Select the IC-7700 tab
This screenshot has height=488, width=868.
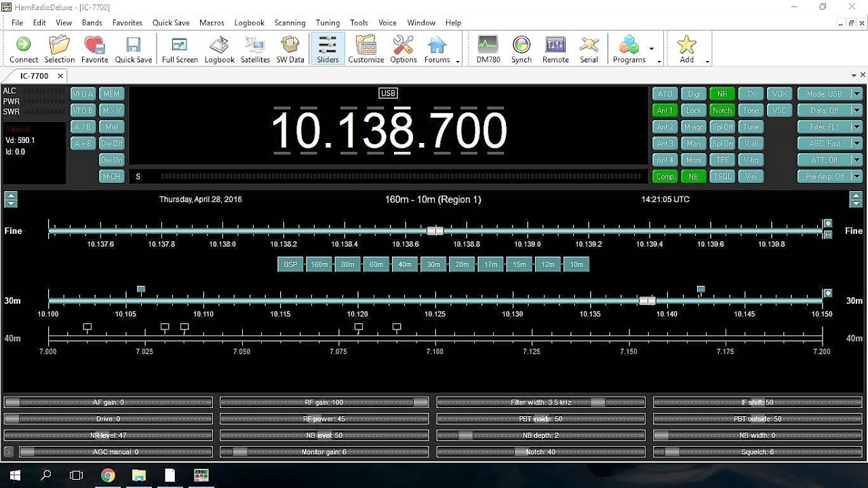(x=34, y=76)
